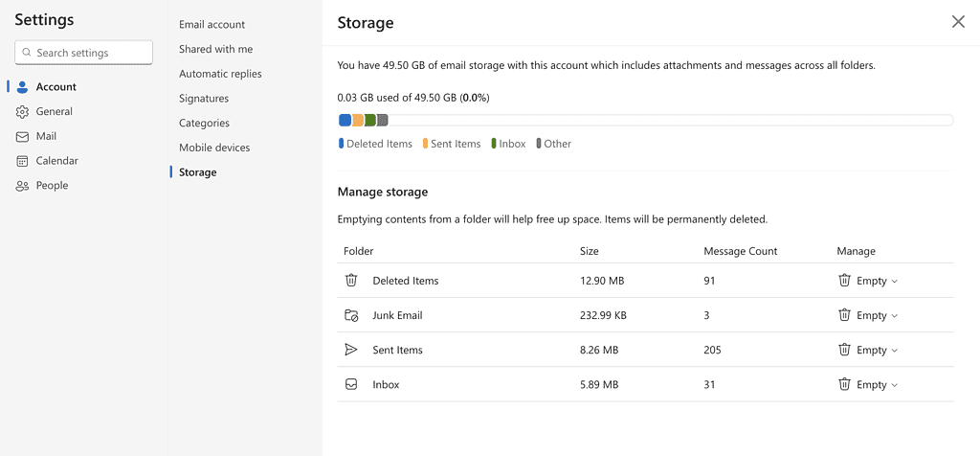
Task: Click the Size column header
Action: coord(590,251)
